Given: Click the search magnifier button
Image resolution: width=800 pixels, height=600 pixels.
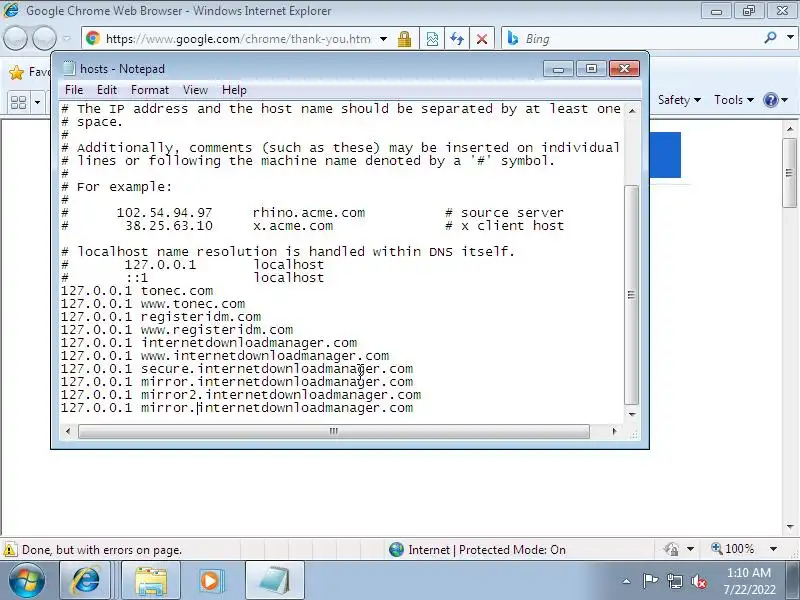Looking at the screenshot, I should click(x=770, y=37).
